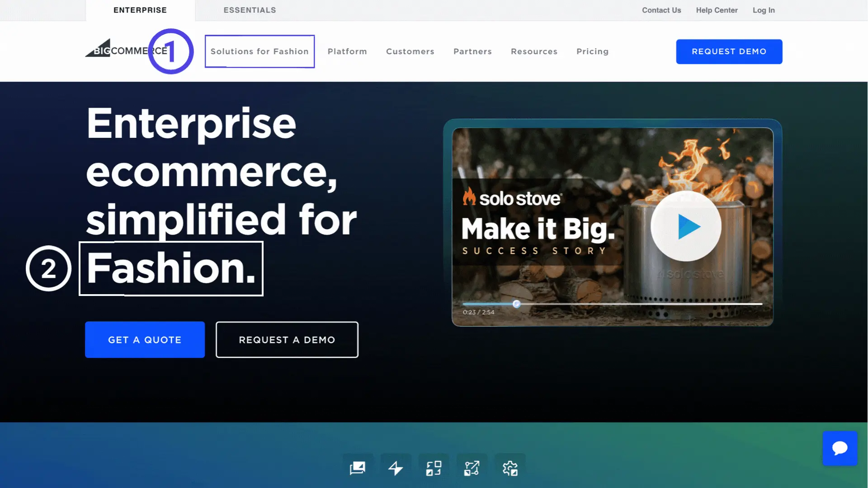This screenshot has width=868, height=488.
Task: Click the swapping squares feature icon
Action: (x=434, y=468)
